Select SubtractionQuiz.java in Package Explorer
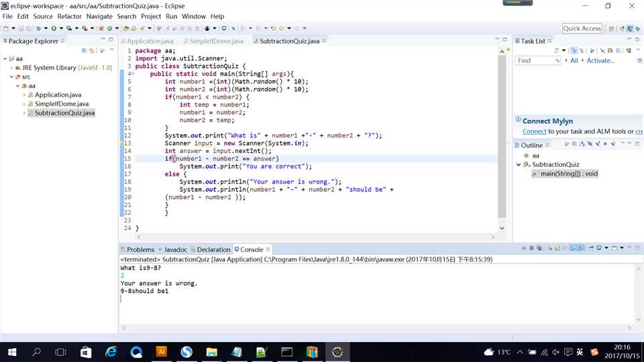Viewport: 644px width, 362px height. [x=64, y=113]
